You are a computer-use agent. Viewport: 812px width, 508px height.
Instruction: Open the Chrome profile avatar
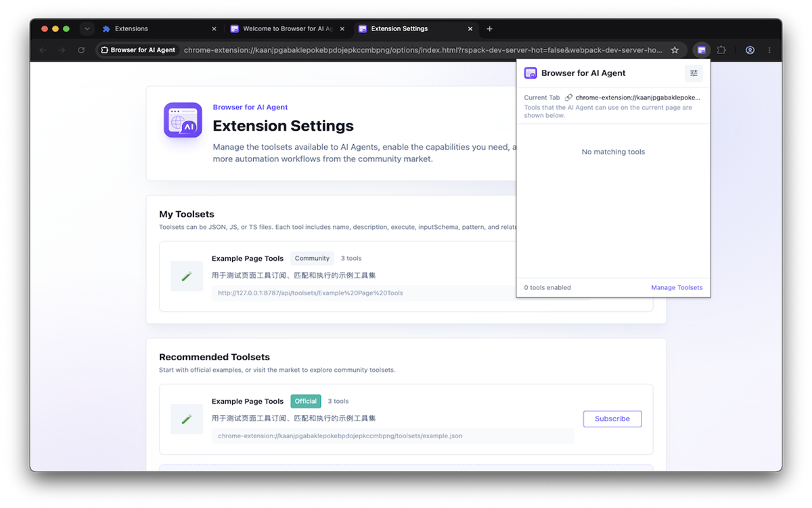click(x=750, y=50)
